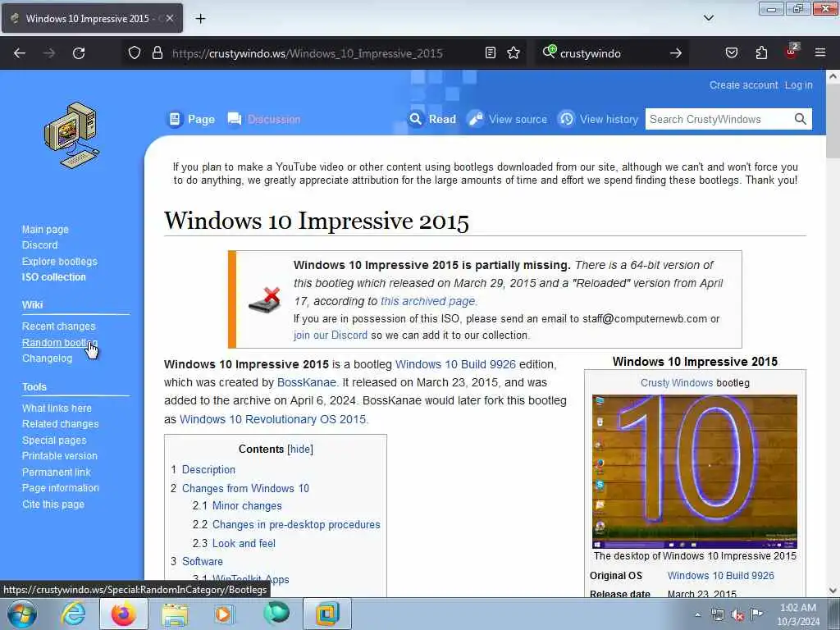This screenshot has width=840, height=630.
Task: Click the Create account link
Action: 743,85
